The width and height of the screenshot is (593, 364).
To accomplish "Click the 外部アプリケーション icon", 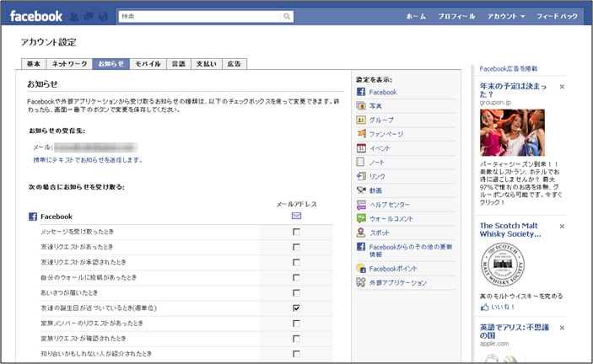I will tap(361, 282).
